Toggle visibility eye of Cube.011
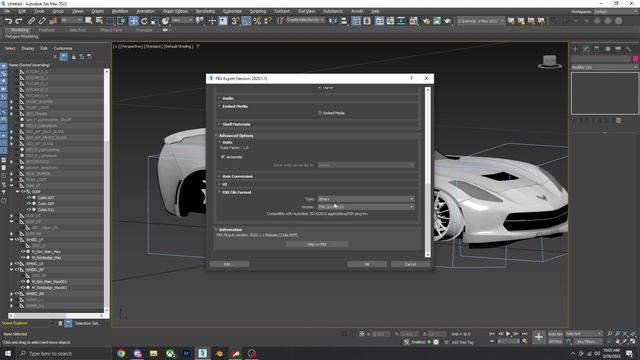 (29, 210)
